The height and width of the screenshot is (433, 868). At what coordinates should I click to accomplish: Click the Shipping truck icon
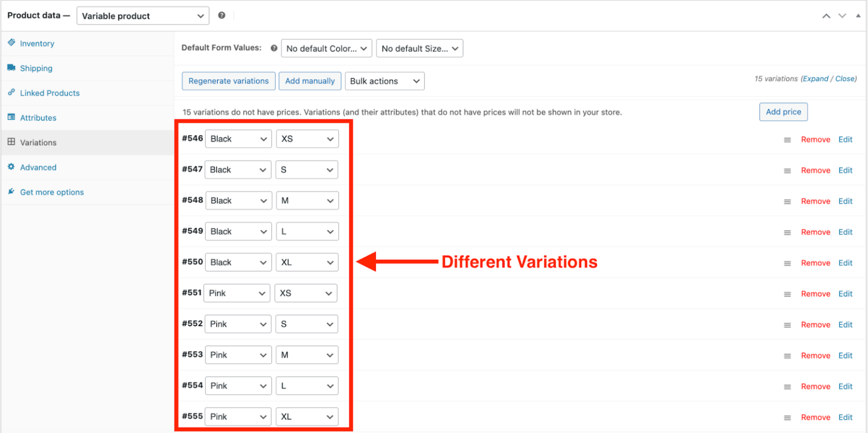point(11,68)
